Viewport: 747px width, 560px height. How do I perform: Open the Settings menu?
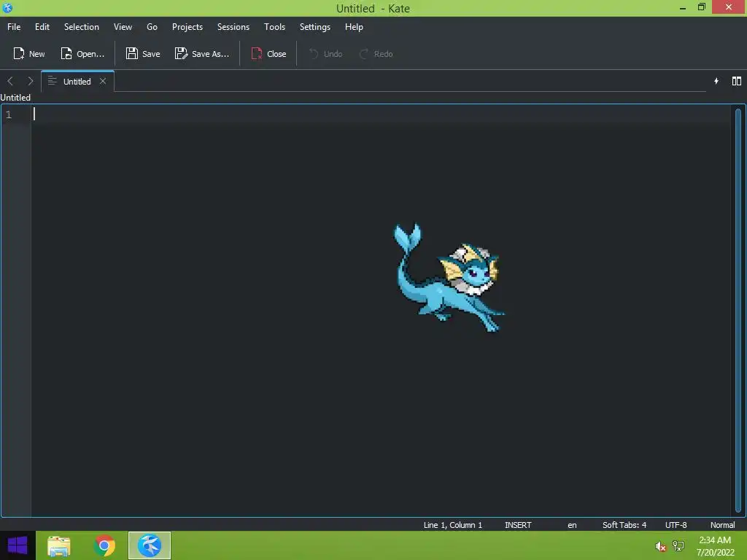315,27
